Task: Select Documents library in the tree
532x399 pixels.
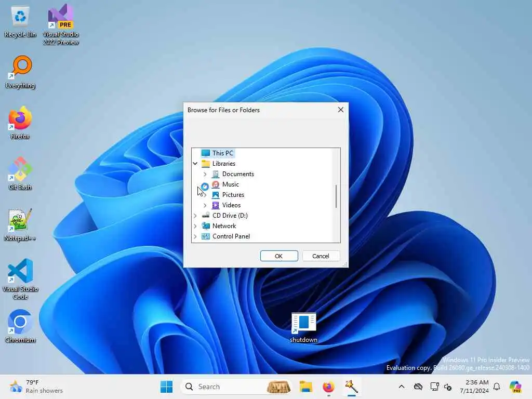Action: pyautogui.click(x=238, y=174)
